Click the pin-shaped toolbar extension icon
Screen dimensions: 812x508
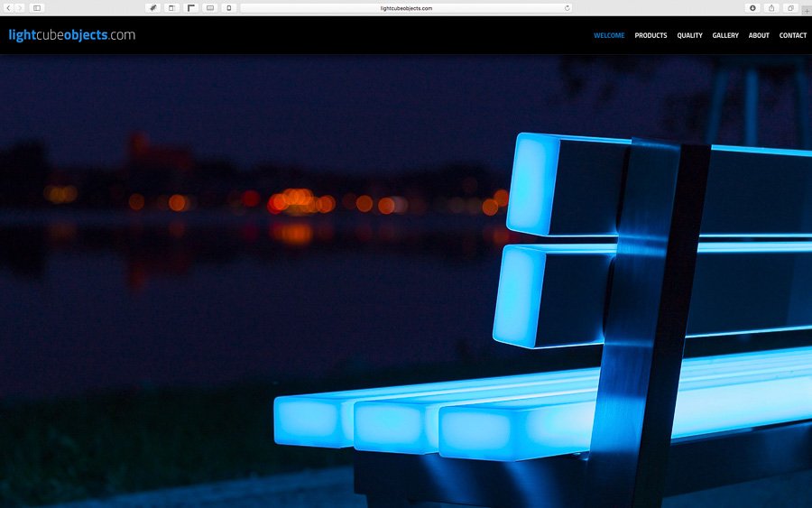point(152,8)
